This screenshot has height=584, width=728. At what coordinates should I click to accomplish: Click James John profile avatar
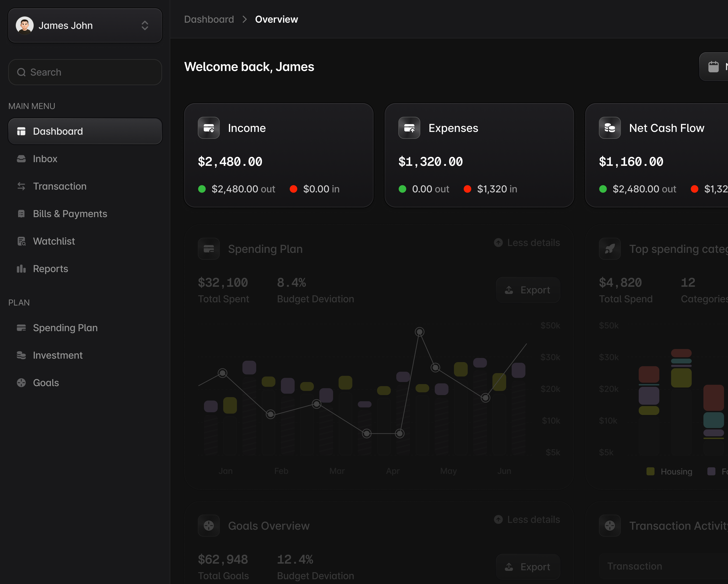(x=25, y=25)
